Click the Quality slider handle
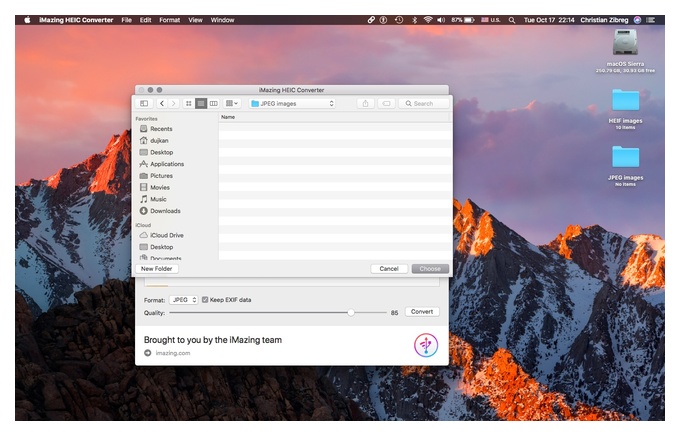 click(351, 312)
